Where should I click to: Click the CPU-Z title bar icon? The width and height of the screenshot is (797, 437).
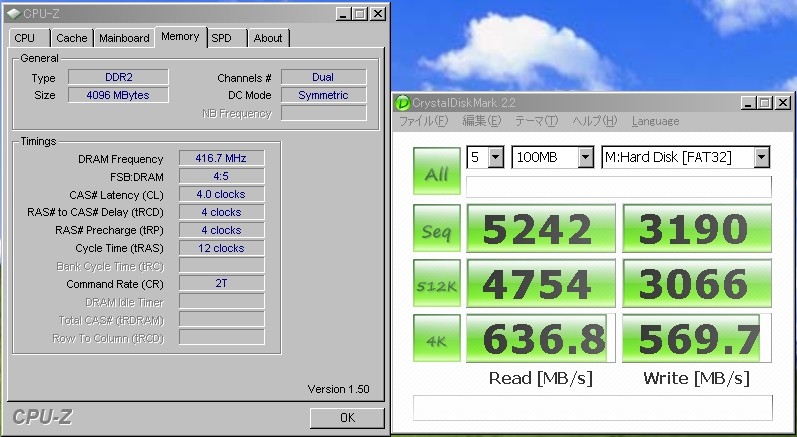(14, 14)
